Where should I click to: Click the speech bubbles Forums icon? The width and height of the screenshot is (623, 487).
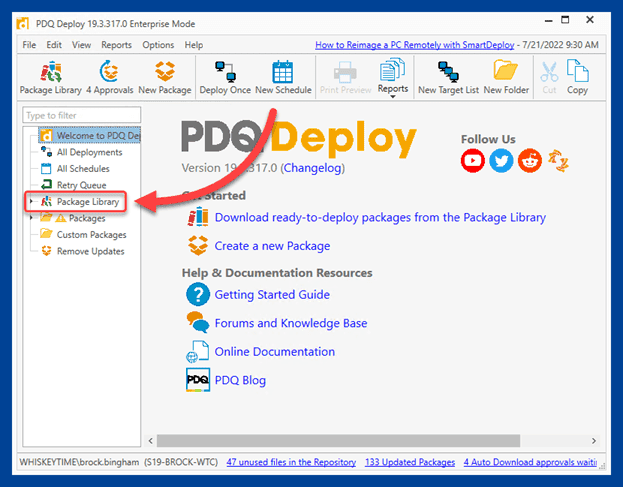pyautogui.click(x=197, y=322)
